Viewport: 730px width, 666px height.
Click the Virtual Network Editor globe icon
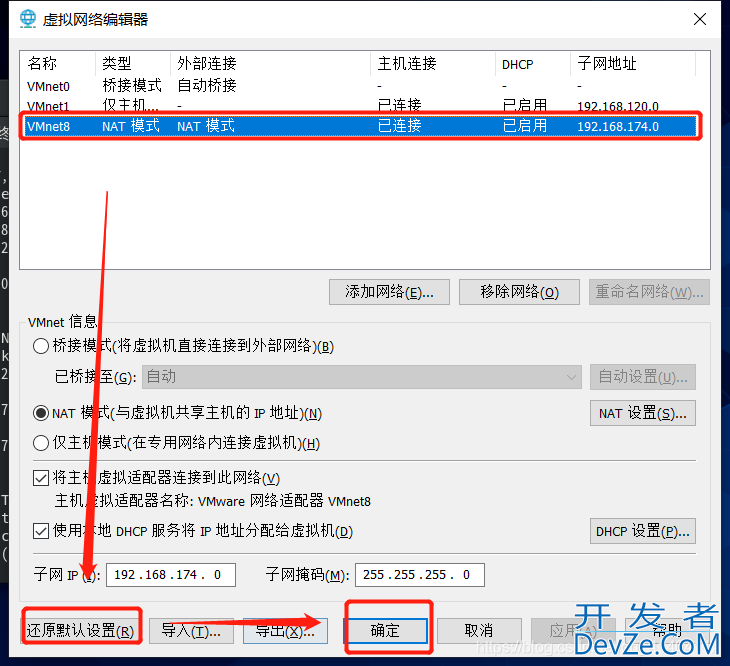28,19
